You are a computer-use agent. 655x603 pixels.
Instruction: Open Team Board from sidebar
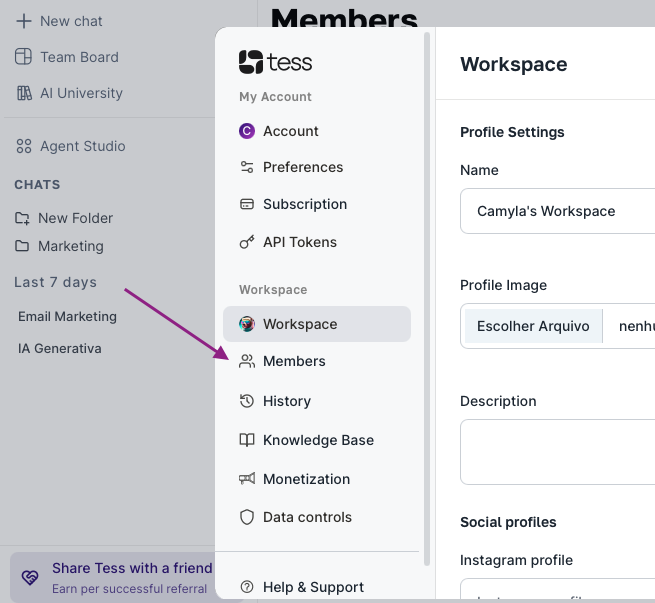point(67,57)
